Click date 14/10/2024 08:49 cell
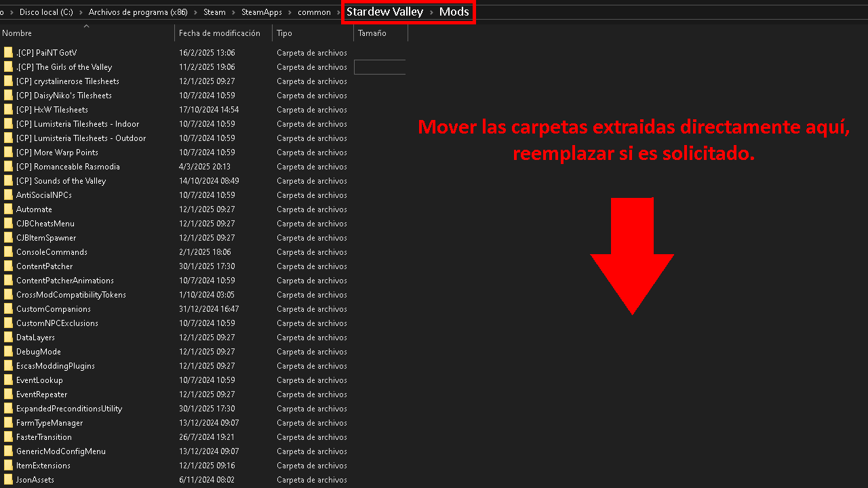 [209, 181]
